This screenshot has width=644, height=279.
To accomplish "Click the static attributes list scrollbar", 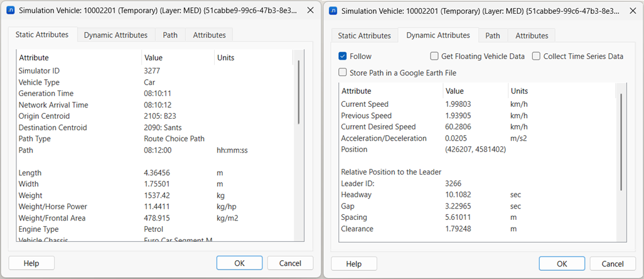I will [298, 92].
